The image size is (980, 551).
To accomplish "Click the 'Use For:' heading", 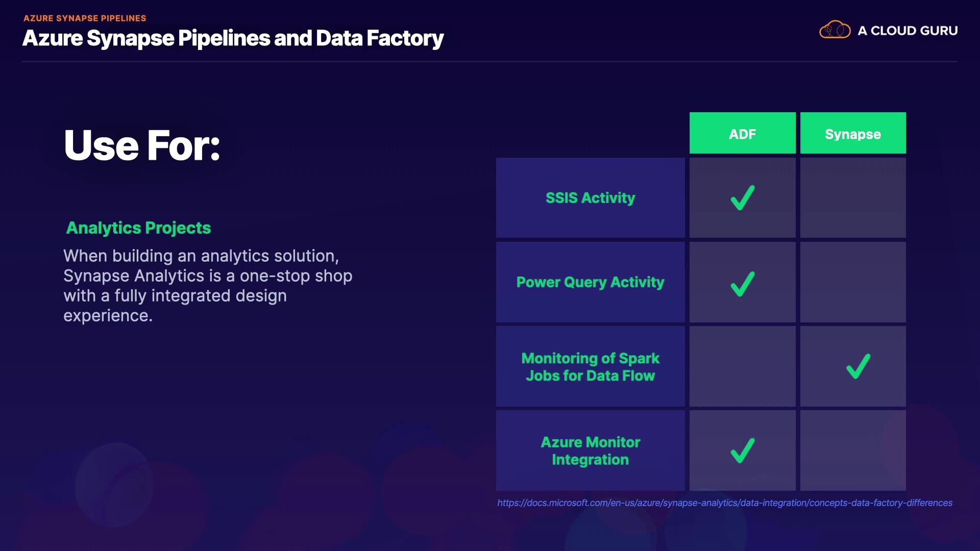I will pyautogui.click(x=142, y=145).
